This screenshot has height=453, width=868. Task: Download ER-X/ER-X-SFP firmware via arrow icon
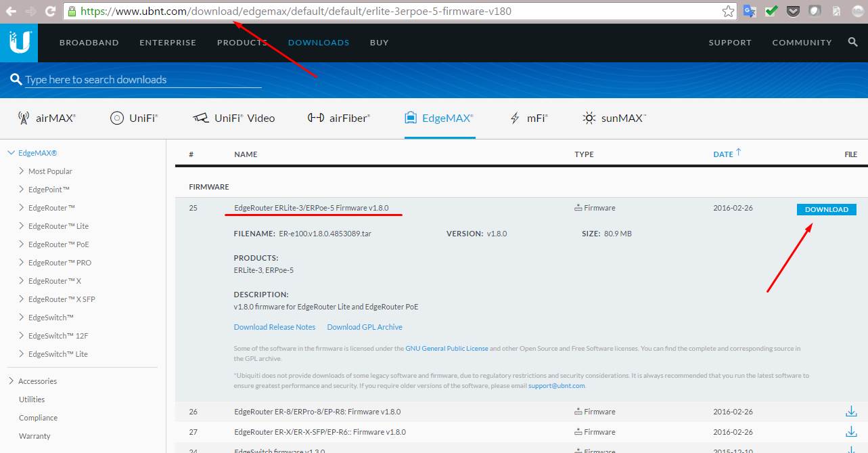850,432
